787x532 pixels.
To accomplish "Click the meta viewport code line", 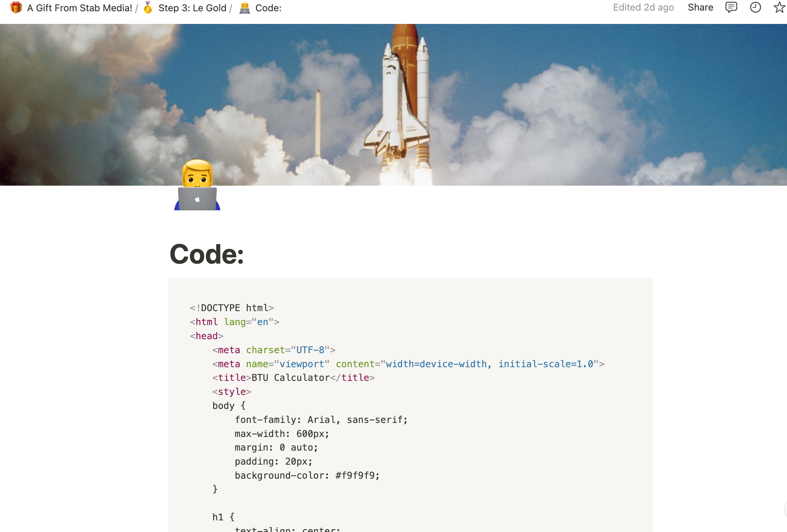I will tap(408, 364).
